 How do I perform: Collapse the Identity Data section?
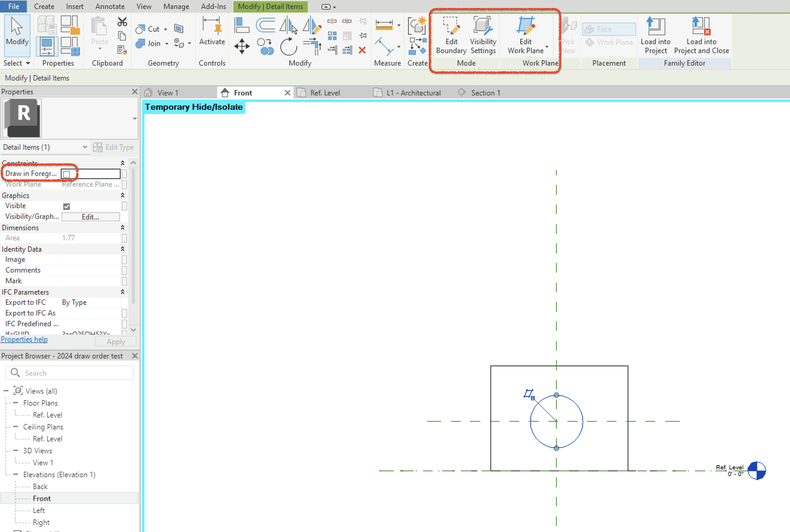tap(123, 249)
